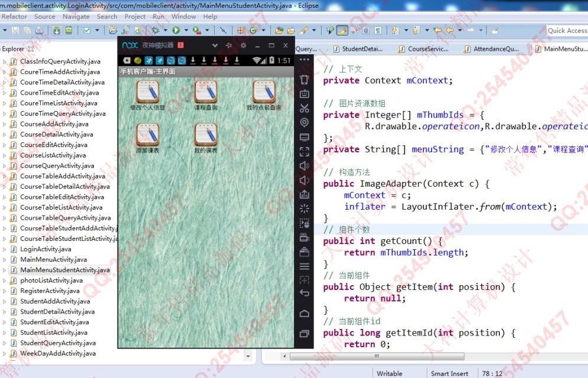Click the Previous Annotation arrow icon
The image size is (588, 378).
[x=416, y=30]
